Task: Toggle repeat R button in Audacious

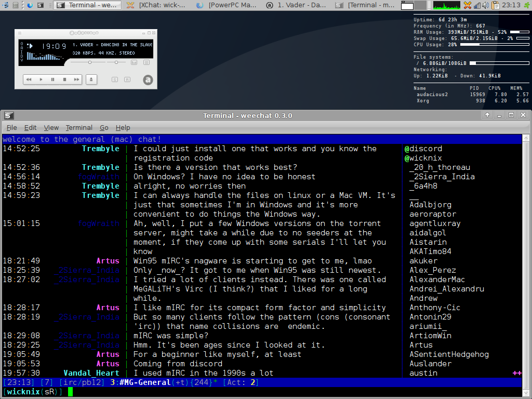Action: pyautogui.click(x=127, y=79)
